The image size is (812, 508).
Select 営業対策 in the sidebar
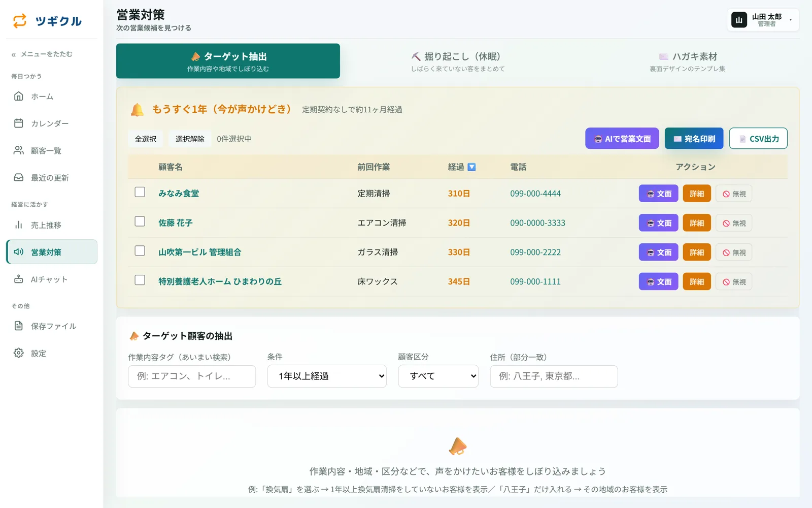point(51,252)
